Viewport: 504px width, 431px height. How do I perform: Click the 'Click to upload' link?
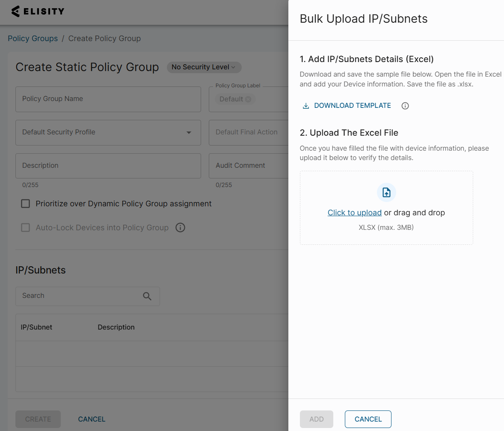click(x=354, y=213)
